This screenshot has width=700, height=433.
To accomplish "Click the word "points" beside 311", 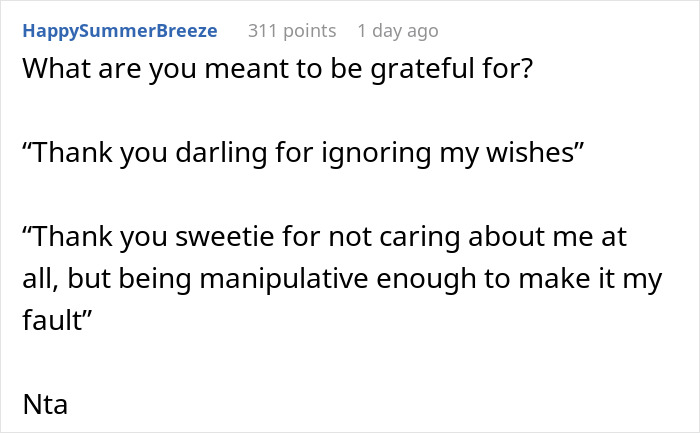I will tap(311, 31).
